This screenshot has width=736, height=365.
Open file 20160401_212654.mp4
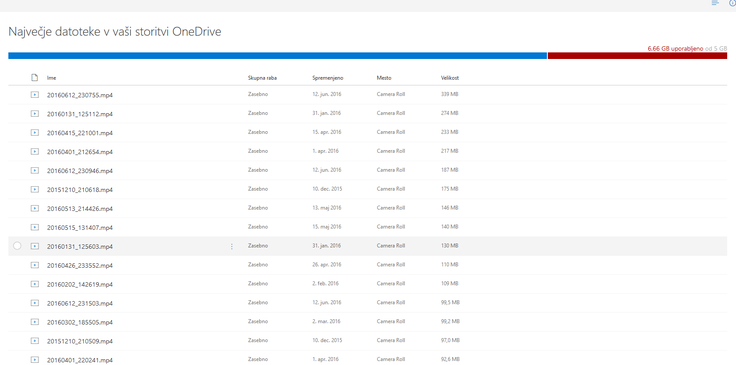pos(80,152)
